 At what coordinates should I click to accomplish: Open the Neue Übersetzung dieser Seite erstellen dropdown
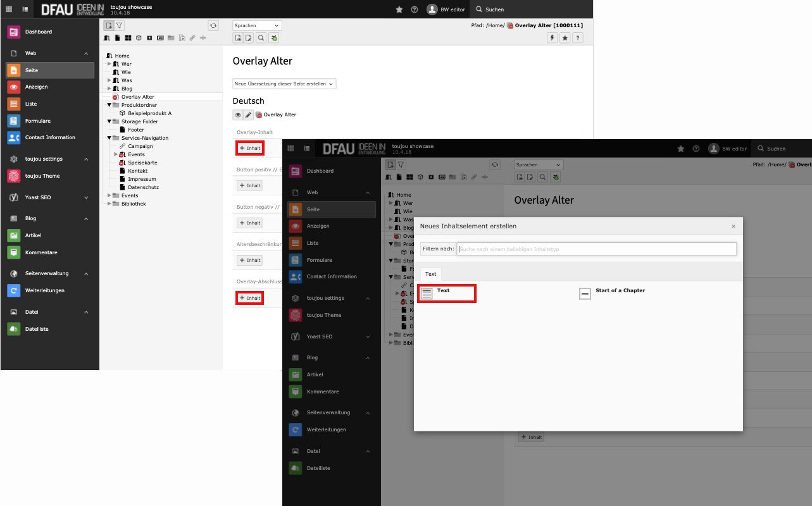coord(284,83)
